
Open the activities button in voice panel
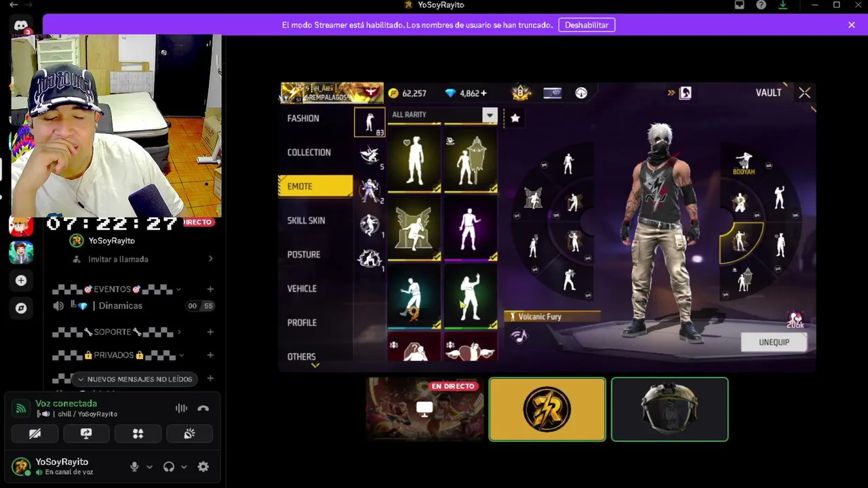(x=138, y=434)
